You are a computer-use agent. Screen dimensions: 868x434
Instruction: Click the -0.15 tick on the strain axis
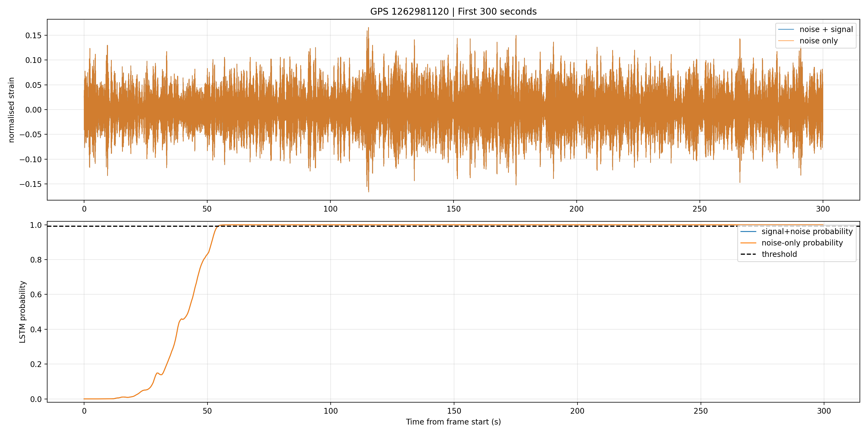click(x=31, y=184)
